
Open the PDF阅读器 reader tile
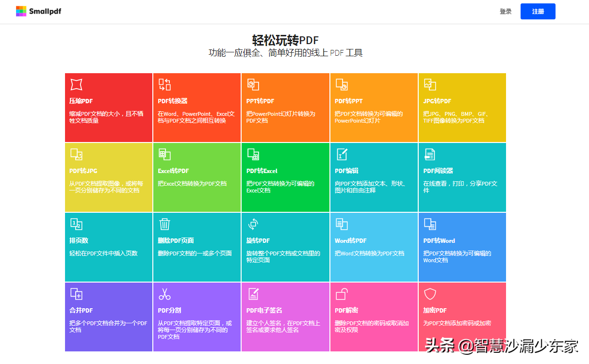pyautogui.click(x=462, y=177)
